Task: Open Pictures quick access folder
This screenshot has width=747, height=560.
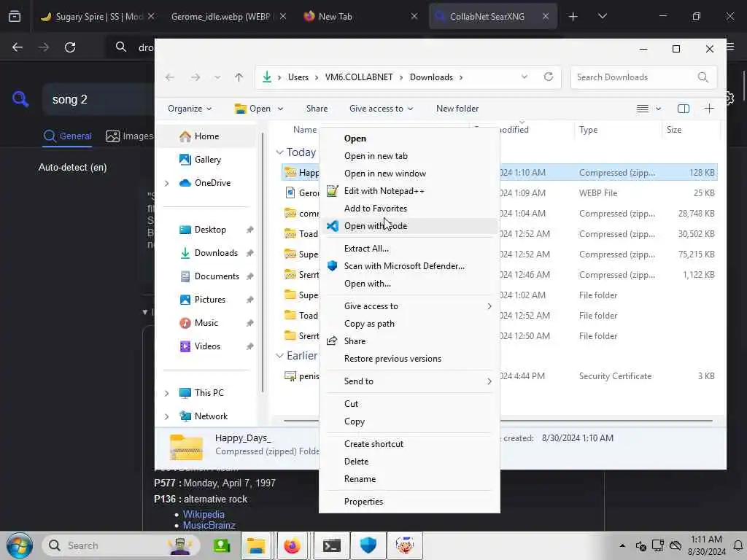Action: tap(209, 300)
